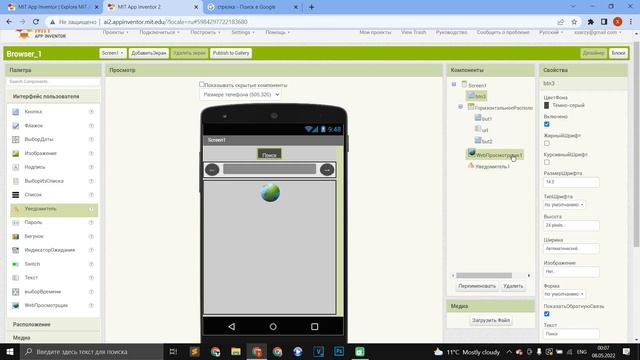Viewport: 640px width, 360px height.
Task: Select the ВыборДаты date picker icon
Action: click(16, 140)
